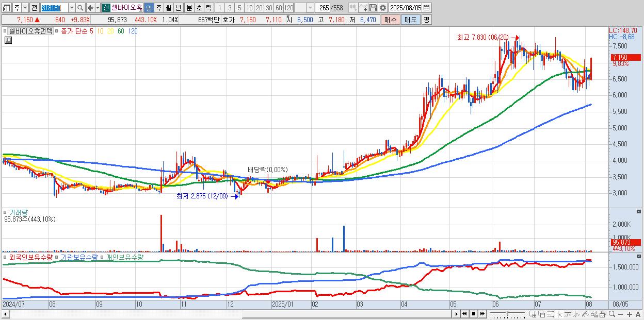Screen dimensions: 644x320
Task: Click the stock search magnifier icon
Action: coord(81,8)
